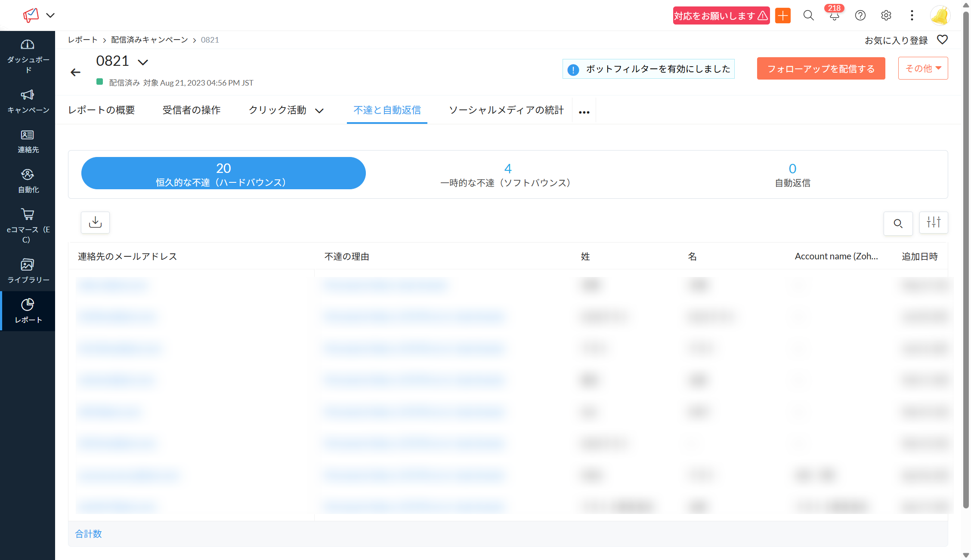The image size is (971, 560).
Task: Expand the 0821 campaign name dropdown
Action: [x=143, y=62]
